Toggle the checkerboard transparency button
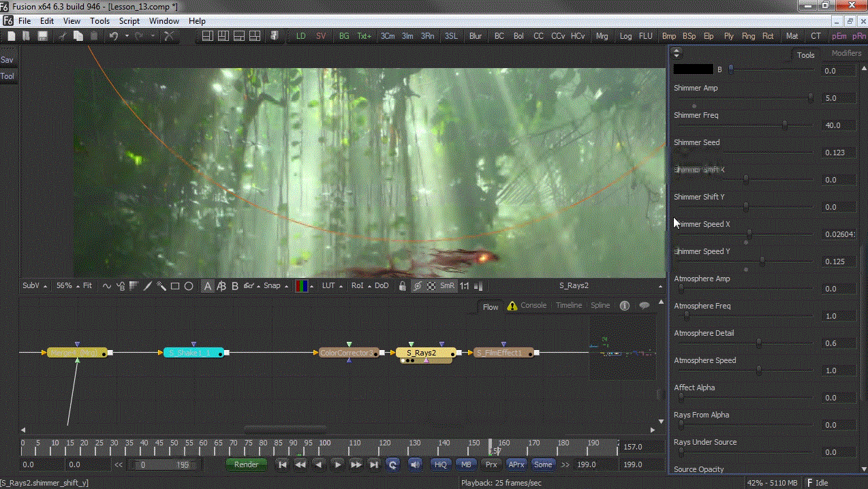Viewport: 868px width, 489px height. tap(431, 286)
